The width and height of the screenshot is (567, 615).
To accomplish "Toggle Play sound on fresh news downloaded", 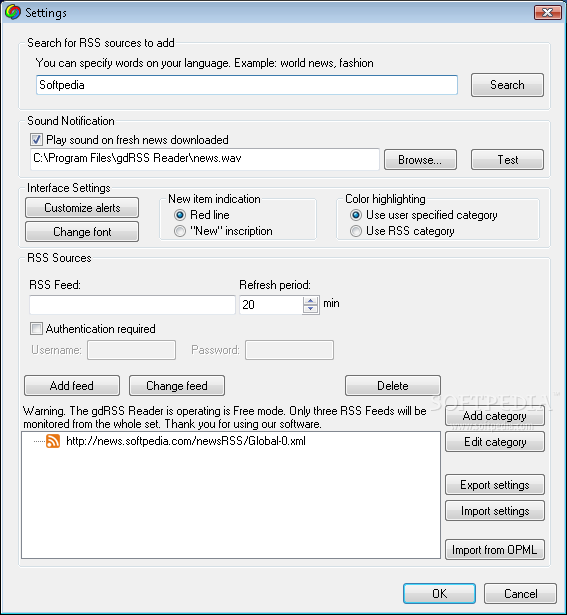I will pos(36,140).
